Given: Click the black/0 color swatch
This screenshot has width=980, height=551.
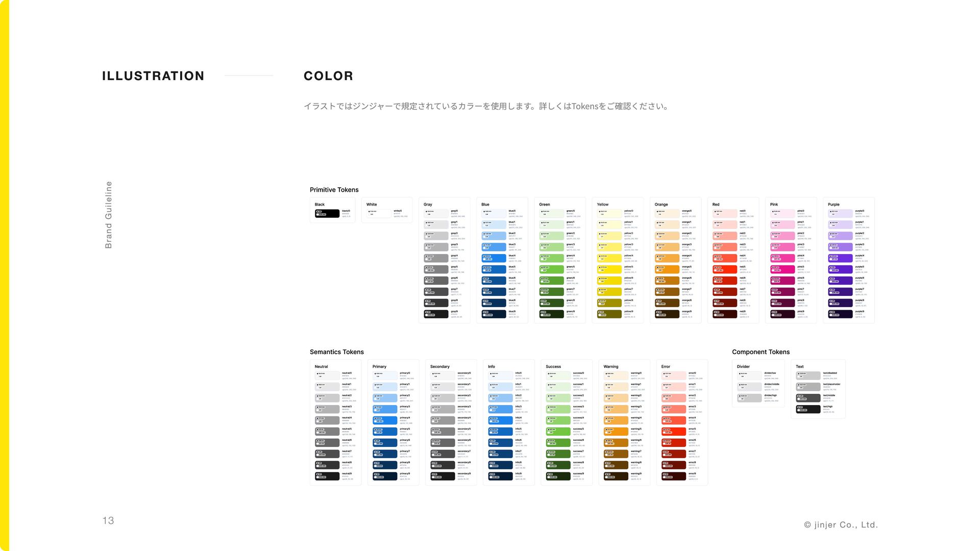Looking at the screenshot, I should coord(327,213).
